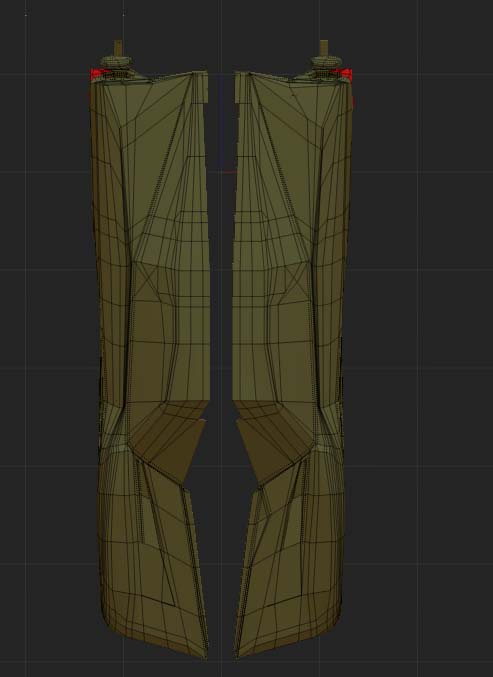
Task: Pick the peg atop the left mesh
Action: pyautogui.click(x=118, y=48)
